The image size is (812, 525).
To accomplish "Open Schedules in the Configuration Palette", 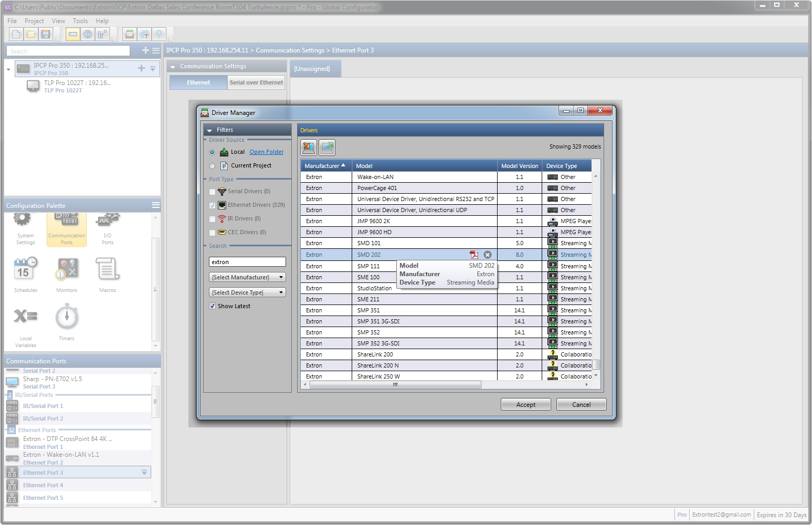I will click(x=25, y=275).
